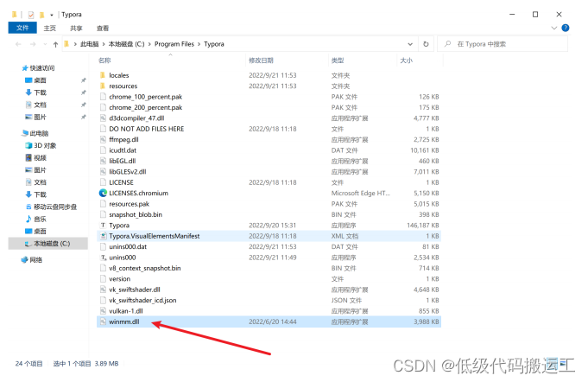The width and height of the screenshot is (588, 382).
Task: Click the Typora application icon
Action: [103, 226]
